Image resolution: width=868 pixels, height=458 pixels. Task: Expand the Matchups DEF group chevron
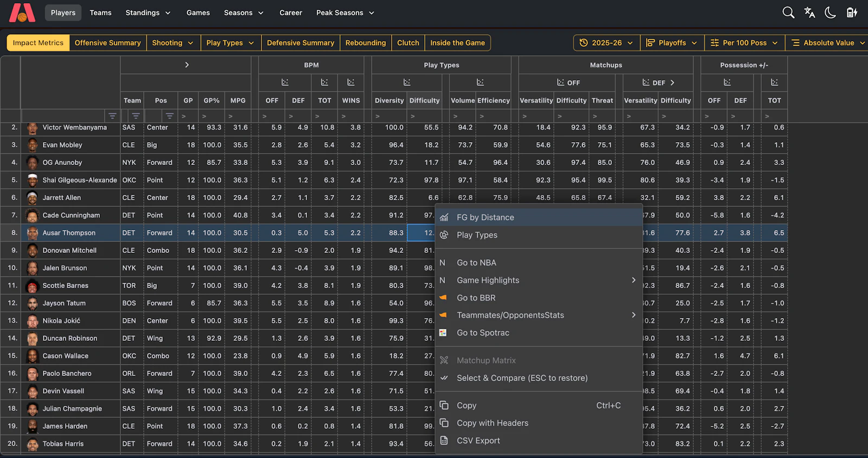pyautogui.click(x=672, y=82)
